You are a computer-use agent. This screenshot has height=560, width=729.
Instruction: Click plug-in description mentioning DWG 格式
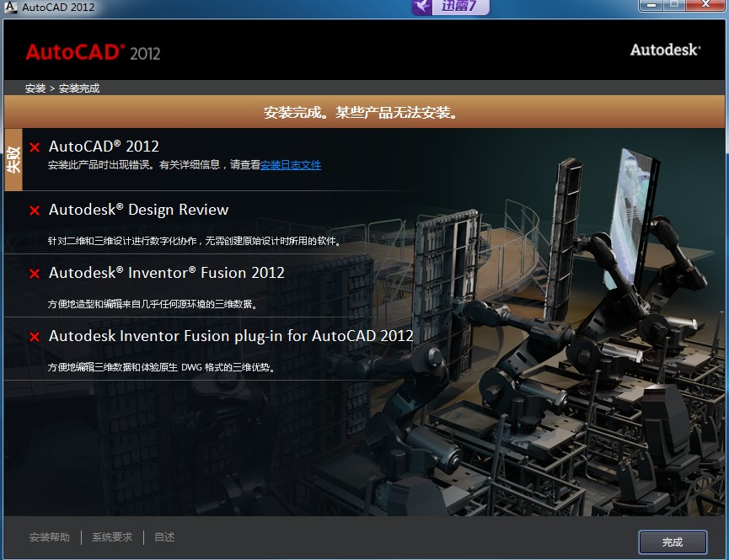pos(161,367)
